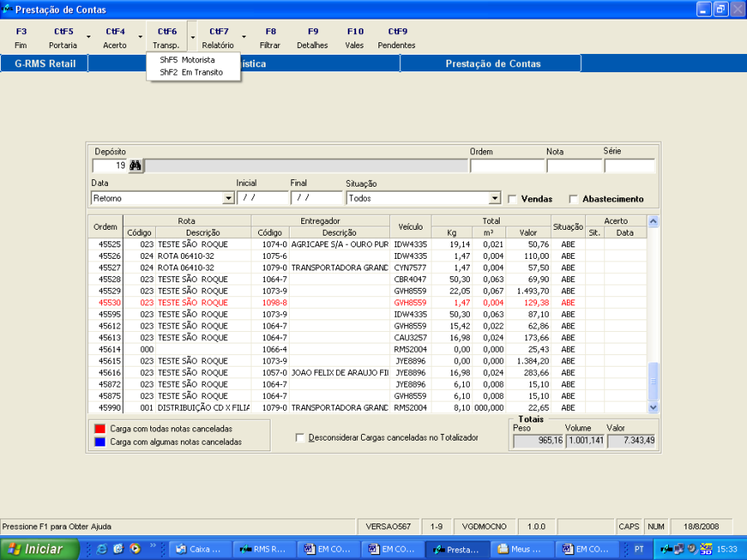Click the Ordem column header

105,226
